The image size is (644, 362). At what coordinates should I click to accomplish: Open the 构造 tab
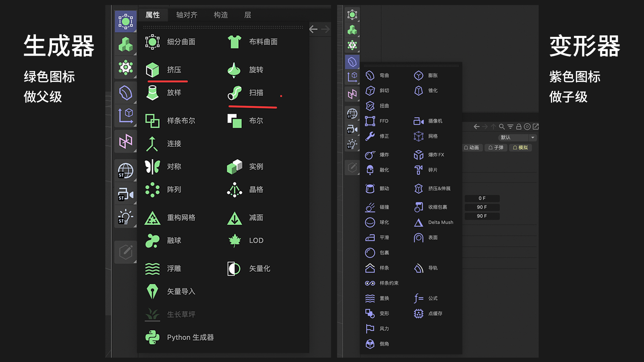pyautogui.click(x=221, y=15)
